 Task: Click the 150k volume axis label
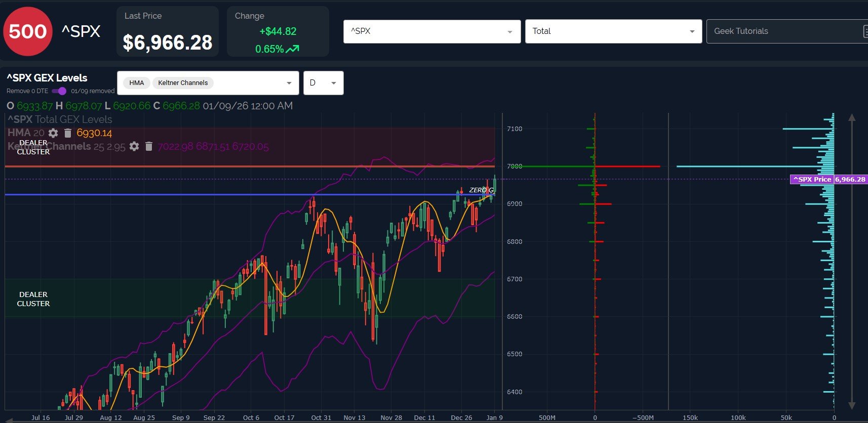coord(690,417)
